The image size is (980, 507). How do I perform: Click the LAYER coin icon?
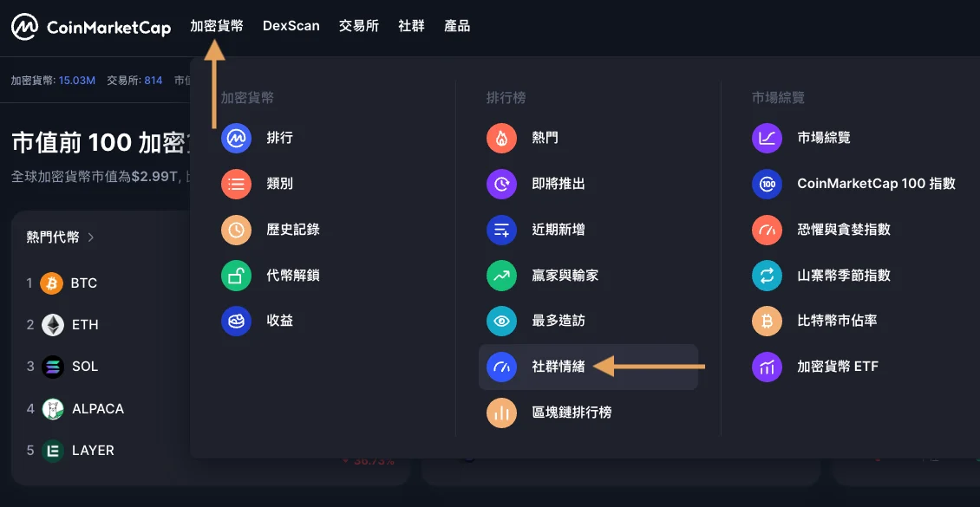click(52, 450)
